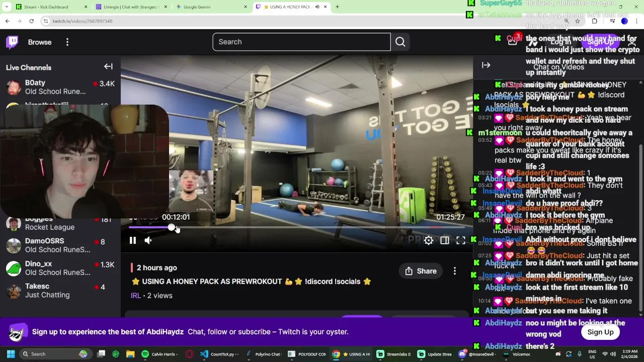Seek along the video progress bar
Image resolution: width=644 pixels, height=362 pixels.
pyautogui.click(x=297, y=228)
